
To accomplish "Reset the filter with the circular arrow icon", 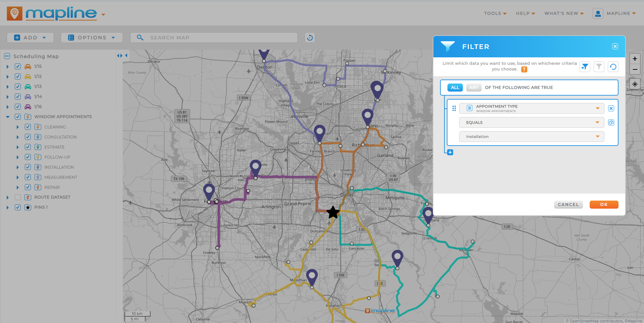I will pos(613,67).
